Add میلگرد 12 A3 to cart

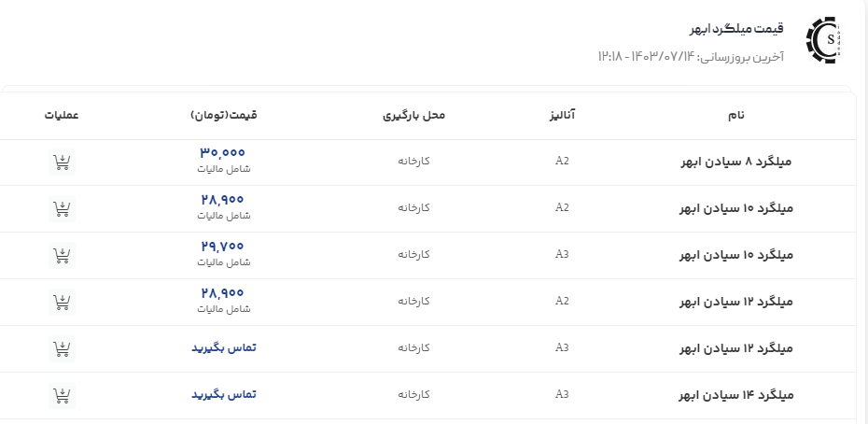tap(62, 348)
